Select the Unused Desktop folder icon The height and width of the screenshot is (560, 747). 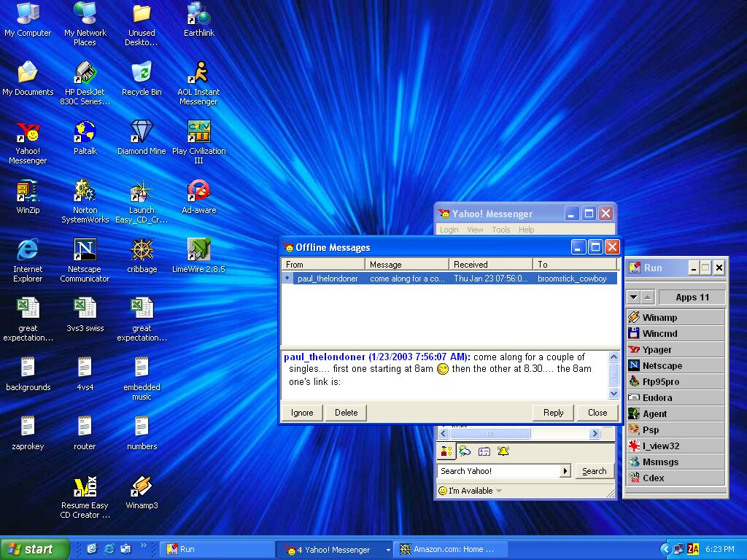142,24
